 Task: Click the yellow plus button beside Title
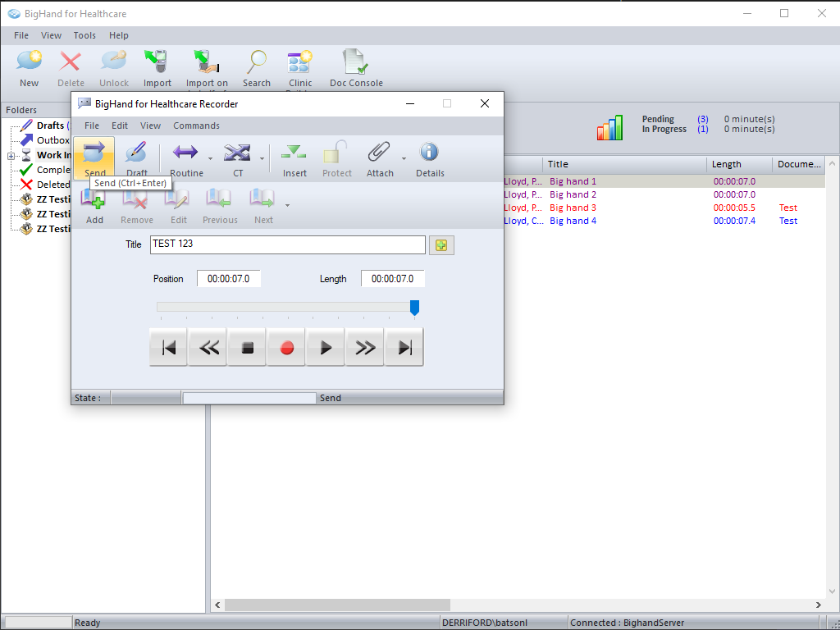441,245
